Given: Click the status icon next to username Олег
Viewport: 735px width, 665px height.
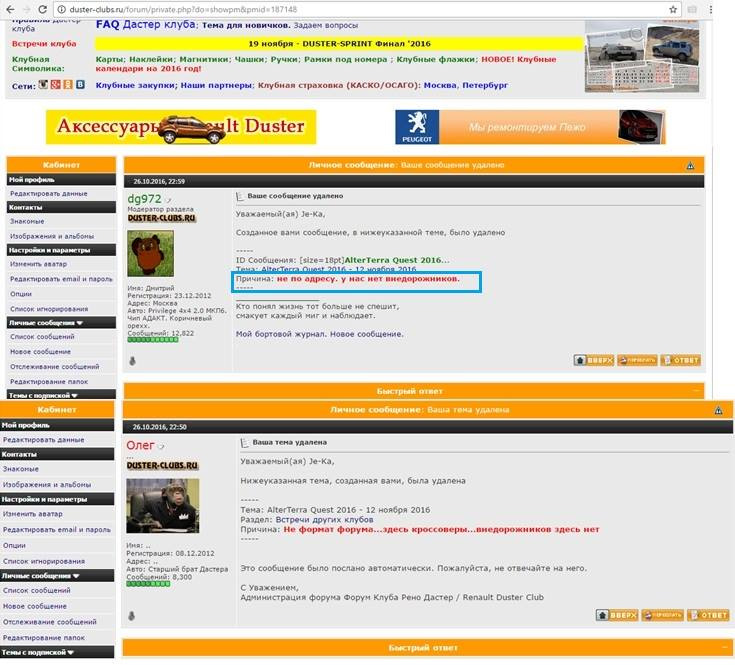Looking at the screenshot, I should click(161, 447).
